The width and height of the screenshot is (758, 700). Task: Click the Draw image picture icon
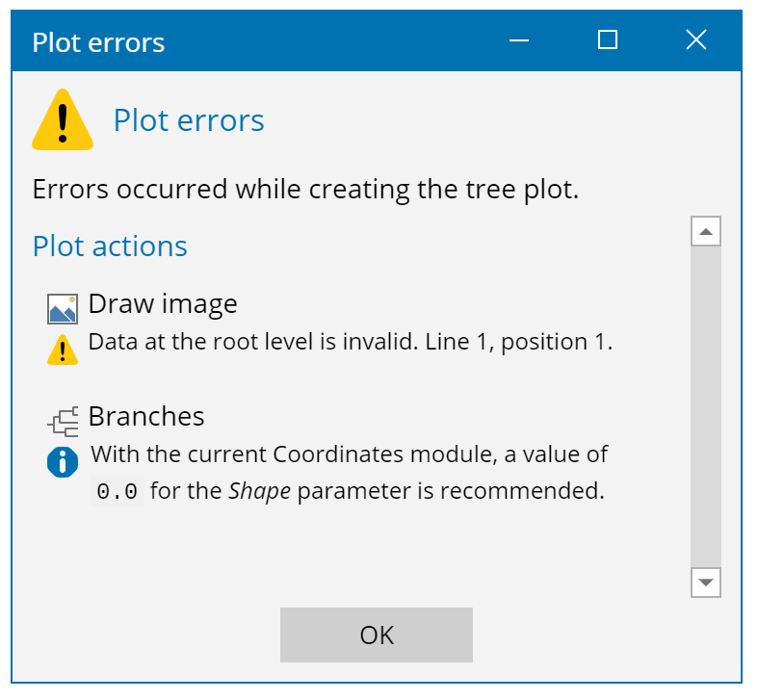coord(63,308)
